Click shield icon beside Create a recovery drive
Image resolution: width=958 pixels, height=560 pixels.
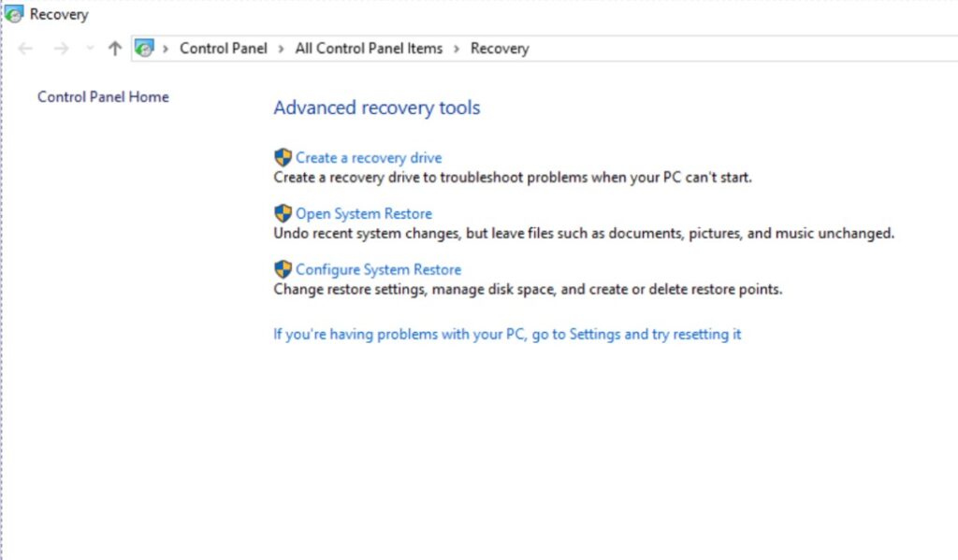(283, 158)
